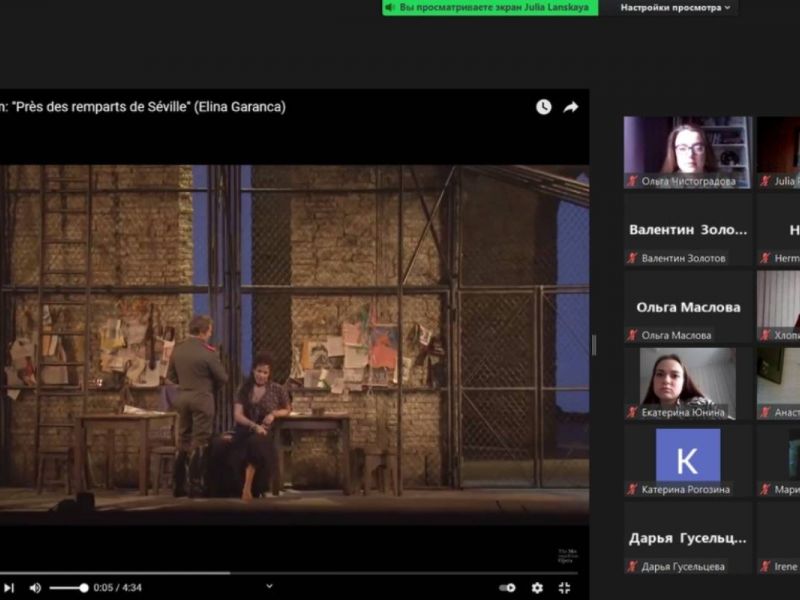Click the Share arrow icon

[571, 107]
